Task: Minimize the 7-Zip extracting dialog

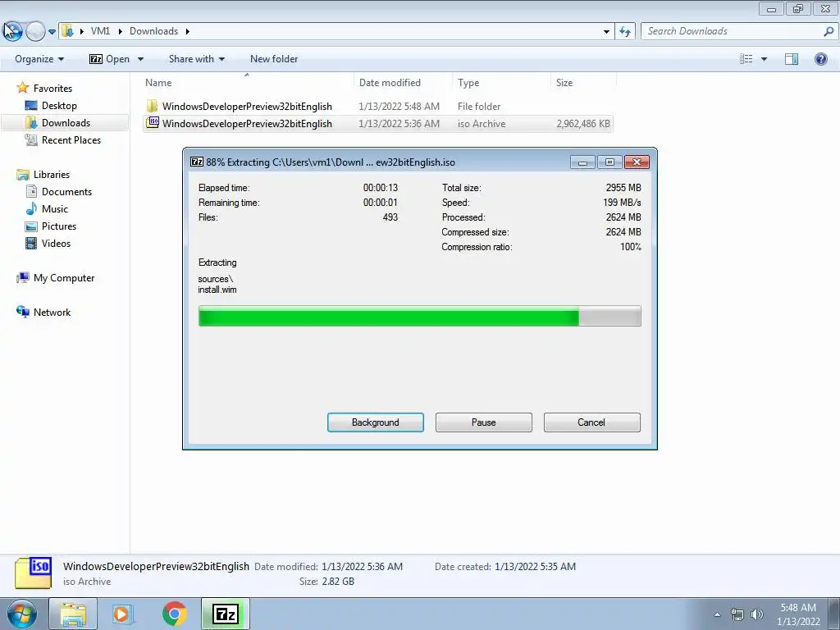Action: click(582, 162)
